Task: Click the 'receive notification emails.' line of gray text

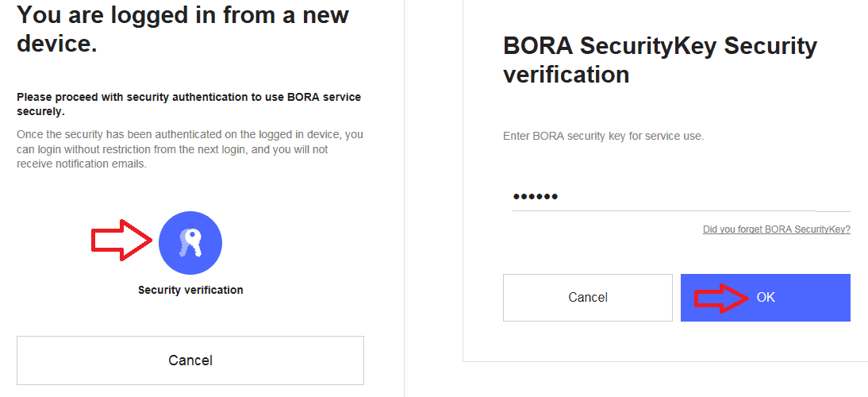Action: [82, 164]
